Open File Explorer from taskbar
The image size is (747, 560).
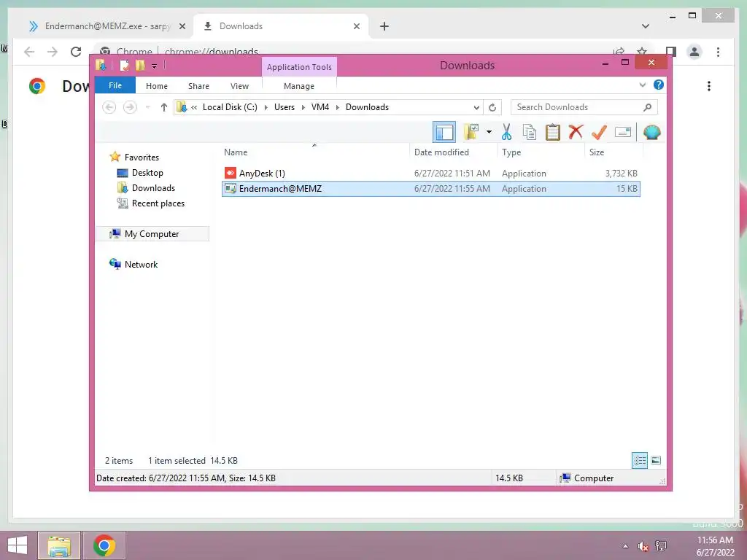click(x=59, y=545)
